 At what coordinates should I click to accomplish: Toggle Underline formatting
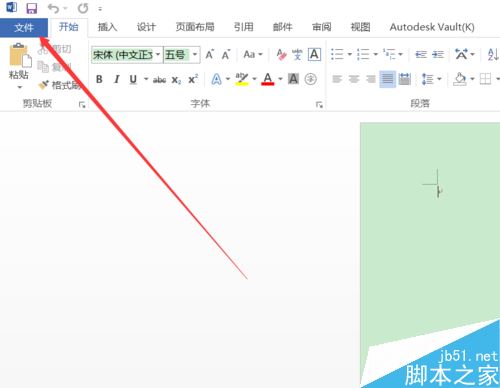click(133, 79)
